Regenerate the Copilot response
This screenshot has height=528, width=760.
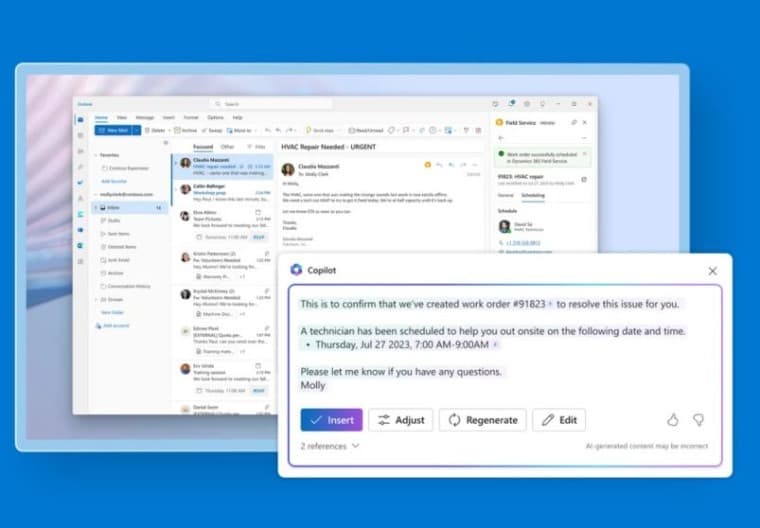click(483, 420)
